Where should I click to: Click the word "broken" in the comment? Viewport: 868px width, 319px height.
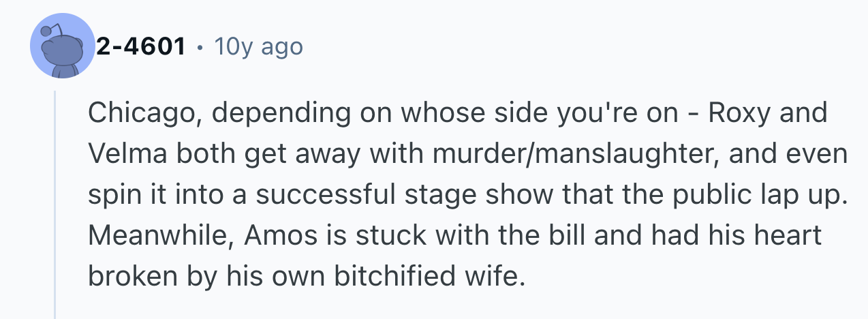pos(129,277)
